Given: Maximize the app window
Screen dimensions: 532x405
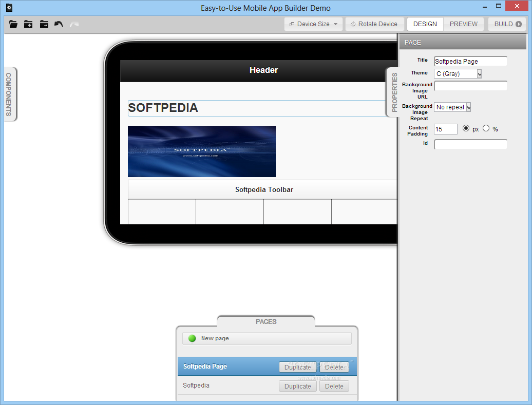Looking at the screenshot, I should click(x=499, y=6).
